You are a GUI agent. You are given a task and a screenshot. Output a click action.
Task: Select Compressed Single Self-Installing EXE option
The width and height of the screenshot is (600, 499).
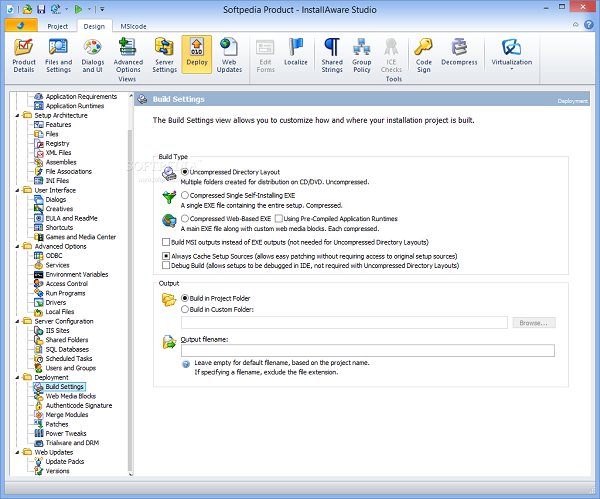[186, 195]
